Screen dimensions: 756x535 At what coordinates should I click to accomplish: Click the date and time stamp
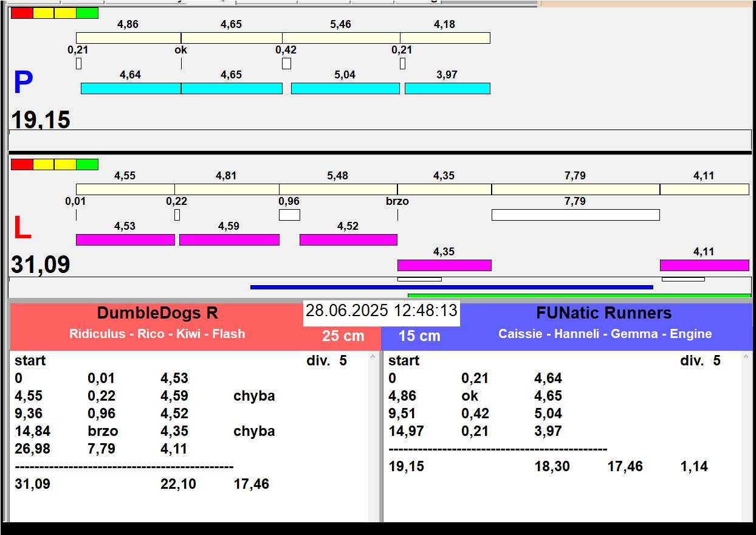click(381, 311)
